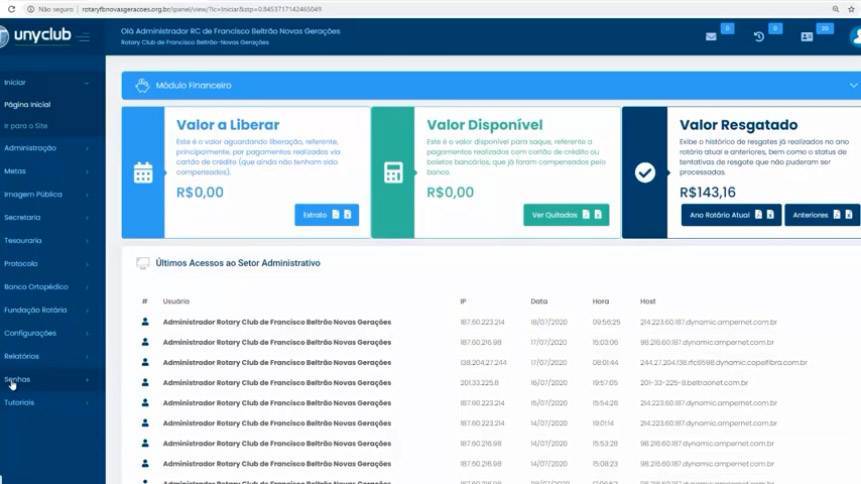Click the Ano Rotário Atual button

pyautogui.click(x=729, y=215)
